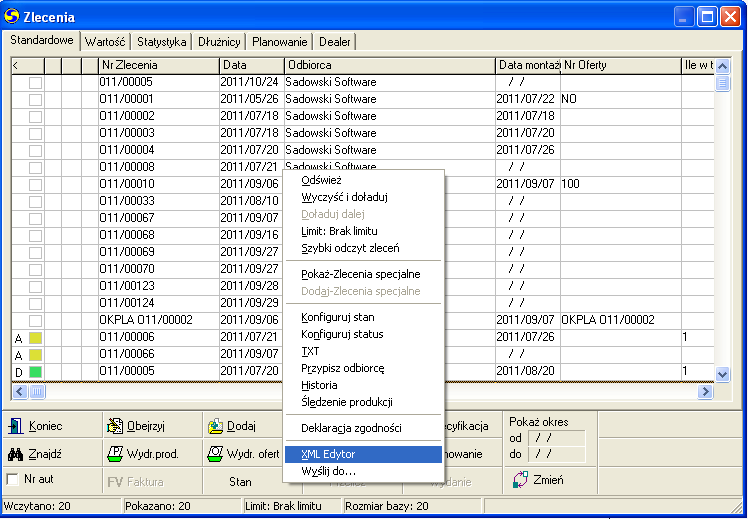
Task: Click the Odbiorca column header
Action: pos(390,65)
